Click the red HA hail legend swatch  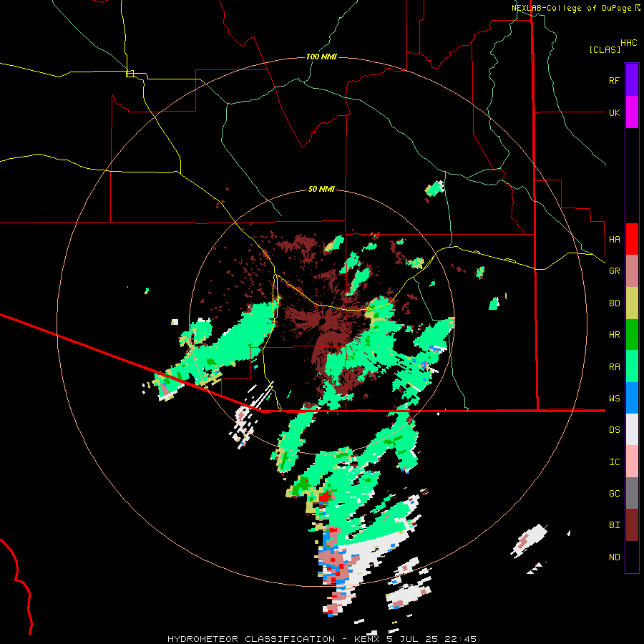[x=632, y=239]
